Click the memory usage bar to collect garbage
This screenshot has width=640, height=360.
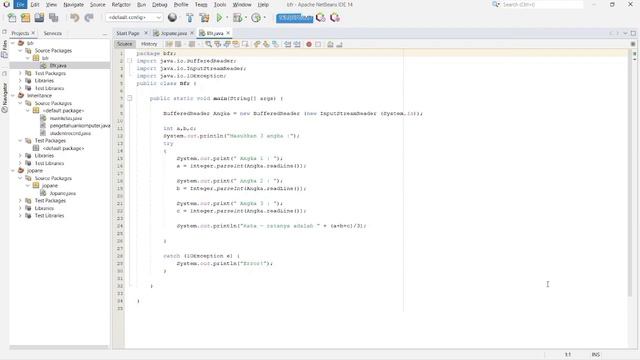pyautogui.click(x=294, y=18)
